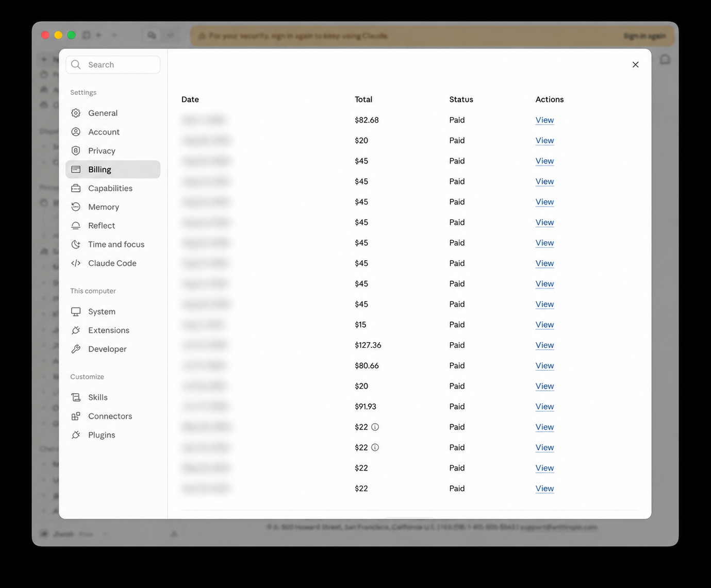View the $127.36 invoice
The height and width of the screenshot is (588, 711).
click(544, 345)
